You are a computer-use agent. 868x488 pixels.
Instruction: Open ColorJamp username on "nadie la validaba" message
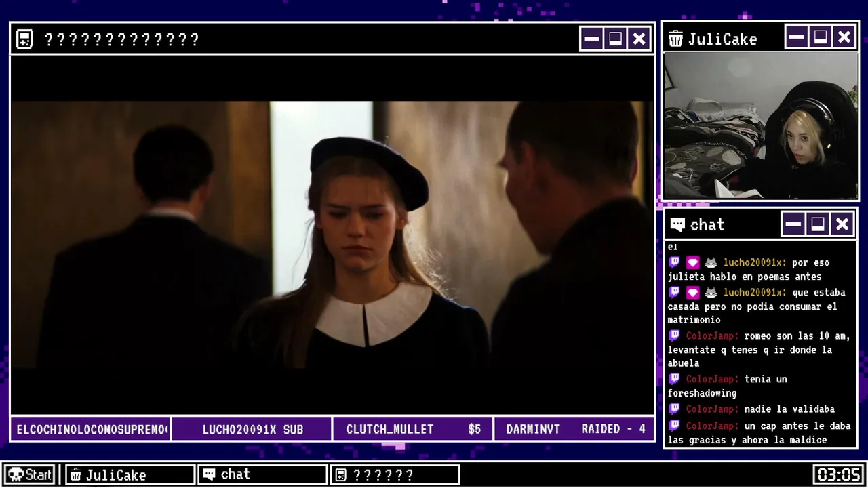(712, 409)
